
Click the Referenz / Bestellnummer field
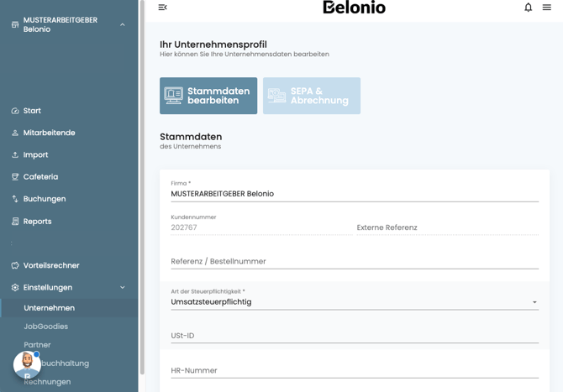click(x=355, y=261)
